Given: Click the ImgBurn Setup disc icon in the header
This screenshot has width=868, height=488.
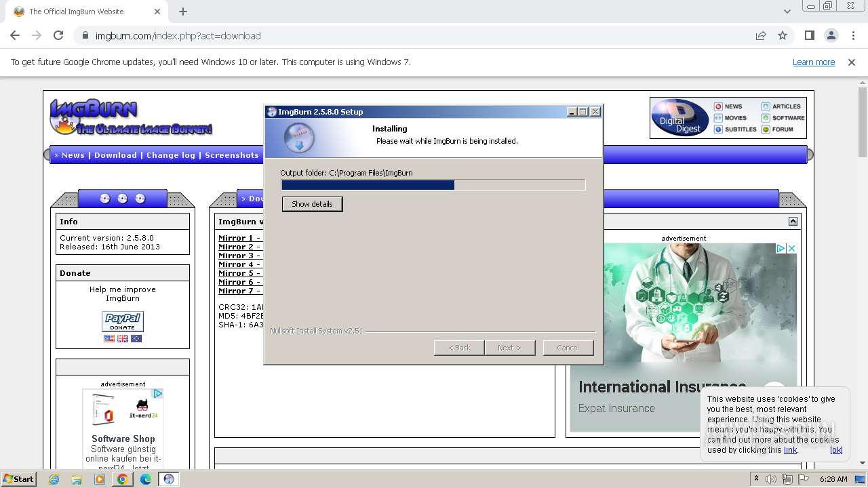Looking at the screenshot, I should (299, 138).
